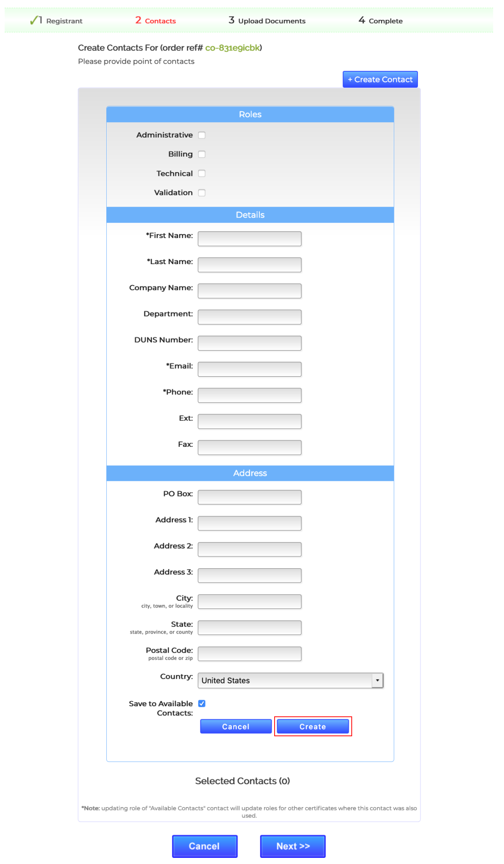Open order reference co-831e9icbk link
Screen dimensions: 504x864
(x=232, y=48)
